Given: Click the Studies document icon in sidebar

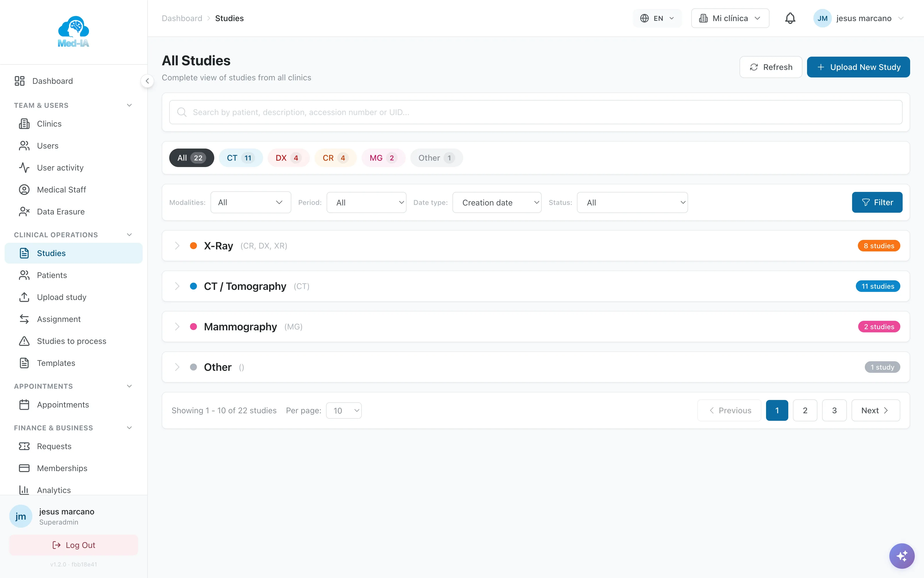Looking at the screenshot, I should pyautogui.click(x=24, y=253).
